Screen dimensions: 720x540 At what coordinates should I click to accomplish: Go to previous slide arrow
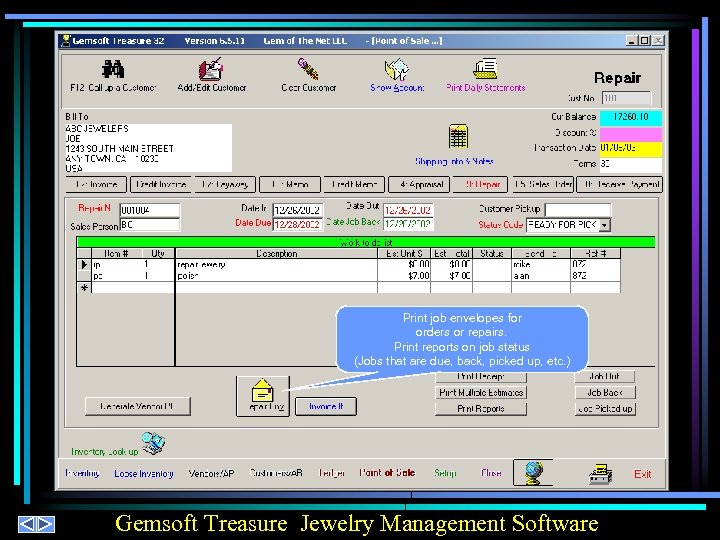pos(27,524)
